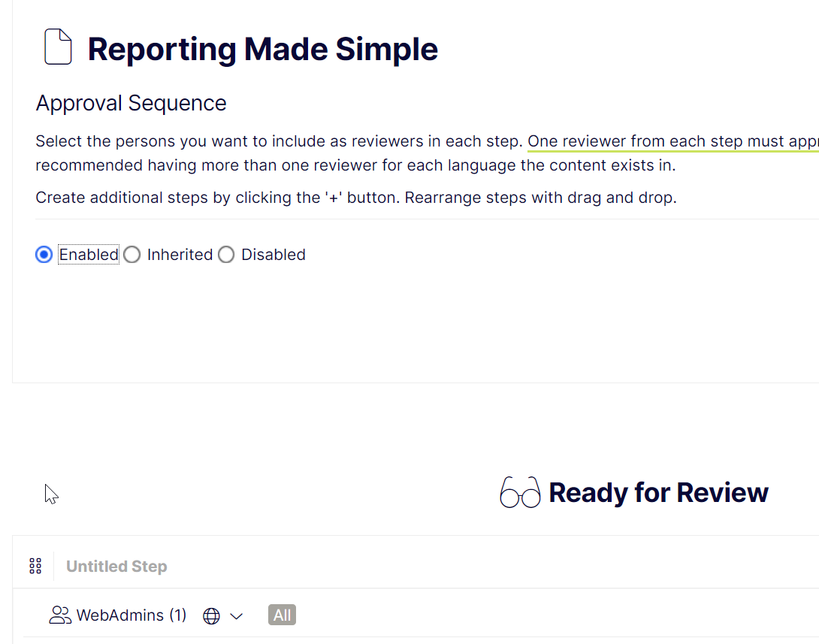Click the drag handle dots for Untitled Step
Image resolution: width=819 pixels, height=644 pixels.
35,566
